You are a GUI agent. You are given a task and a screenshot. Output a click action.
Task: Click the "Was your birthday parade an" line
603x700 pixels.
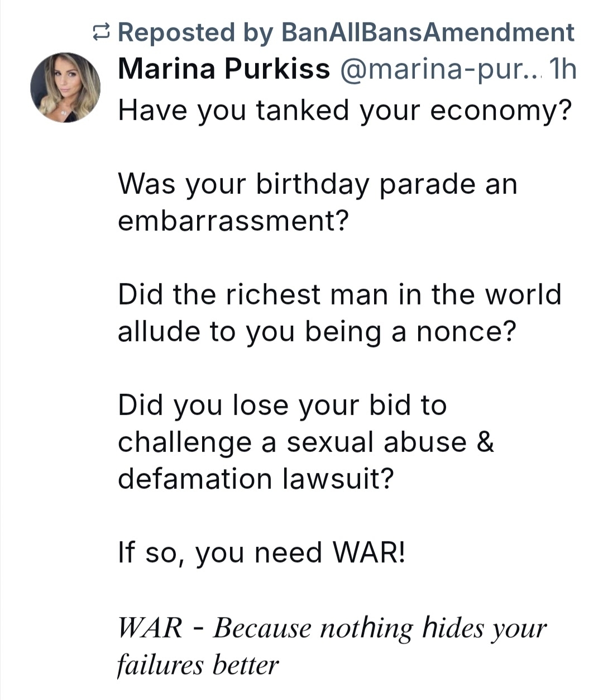click(317, 184)
